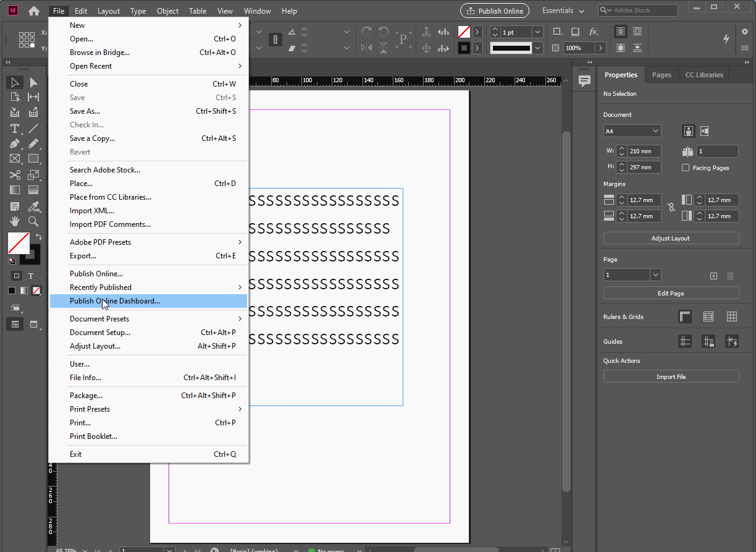Expand the Adobe PDF Presets submenu

148,242
